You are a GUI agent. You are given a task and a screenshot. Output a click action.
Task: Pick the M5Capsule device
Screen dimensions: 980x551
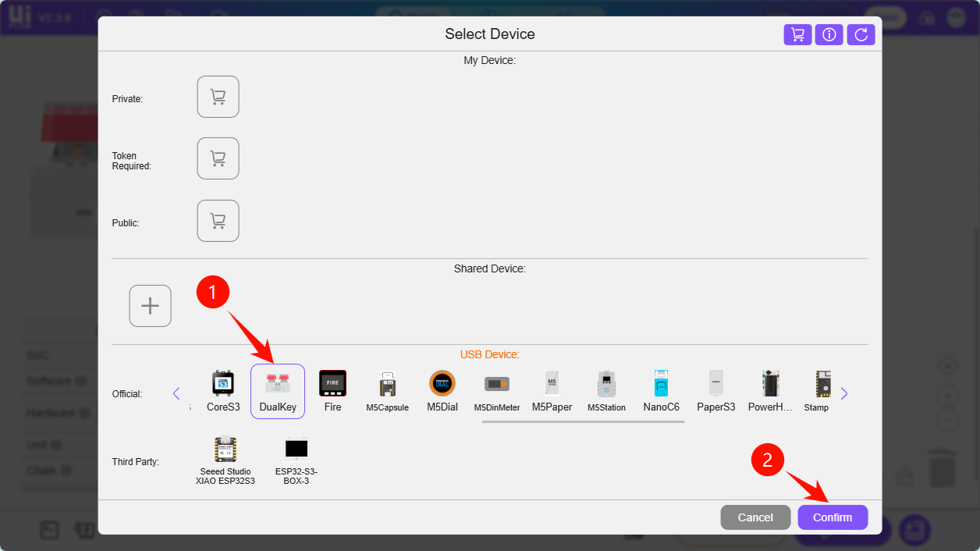click(387, 384)
